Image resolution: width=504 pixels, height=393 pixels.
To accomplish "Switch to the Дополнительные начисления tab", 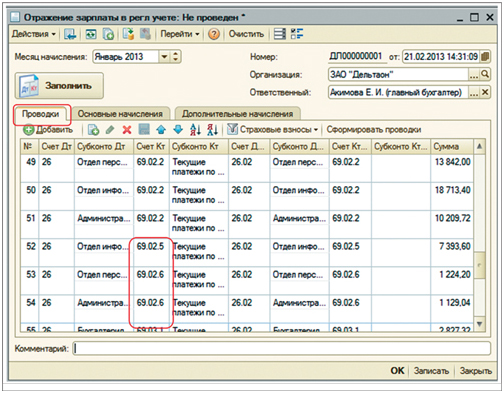I will [x=237, y=114].
